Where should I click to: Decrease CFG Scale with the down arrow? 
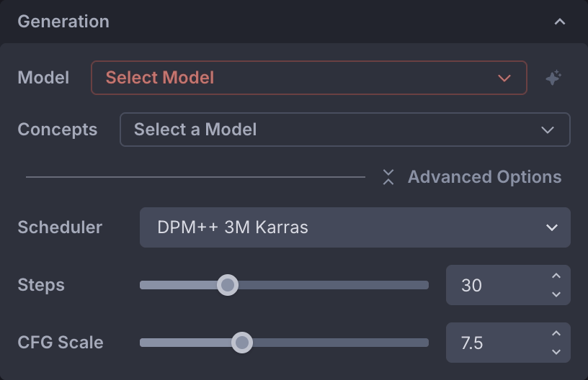pyautogui.click(x=556, y=351)
